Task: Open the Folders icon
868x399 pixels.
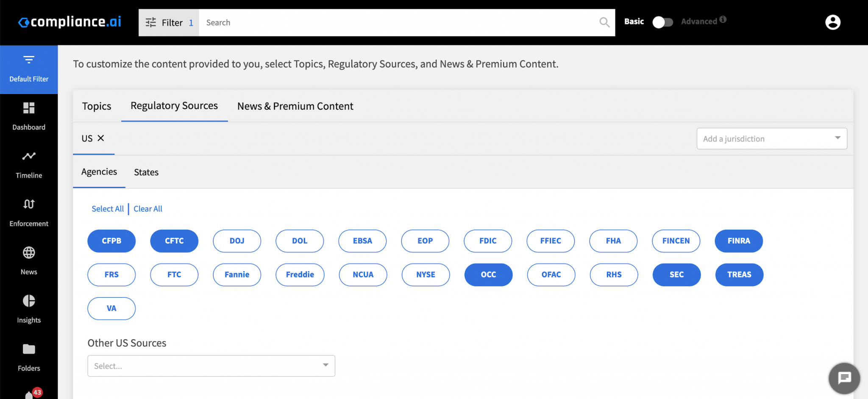Action: [x=29, y=349]
